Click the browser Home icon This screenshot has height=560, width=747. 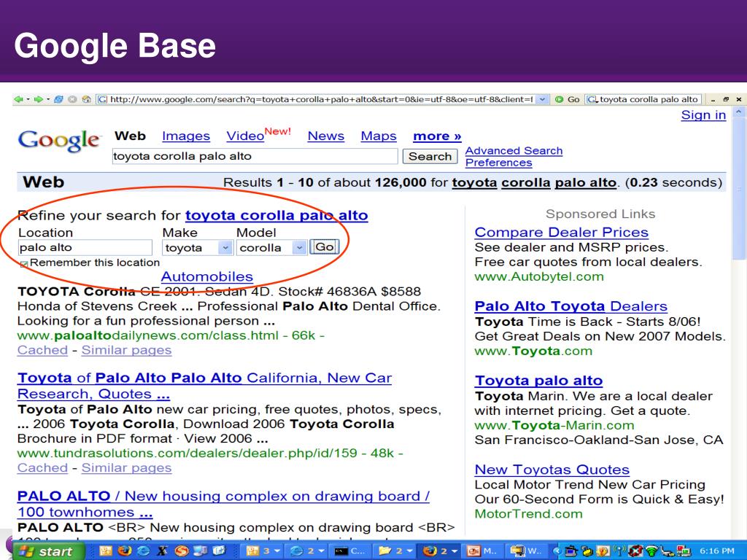click(x=86, y=99)
